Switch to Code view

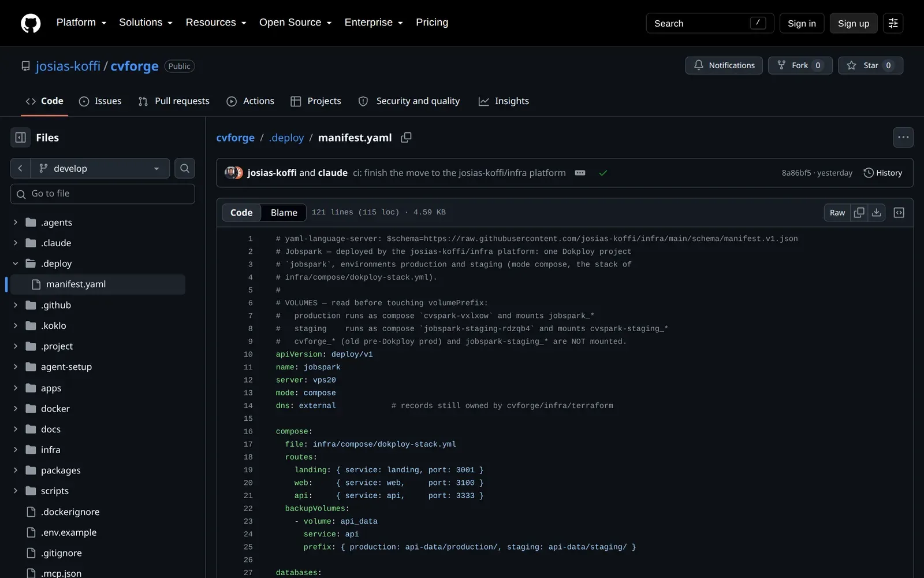241,213
